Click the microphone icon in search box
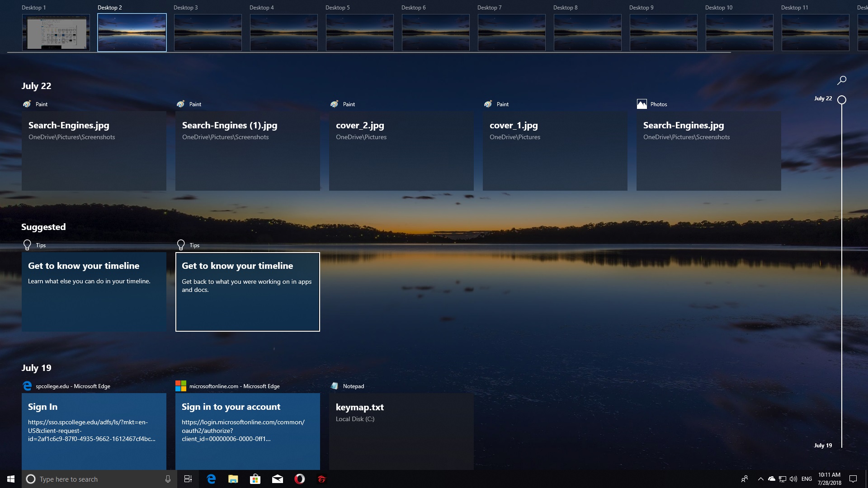 [168, 479]
